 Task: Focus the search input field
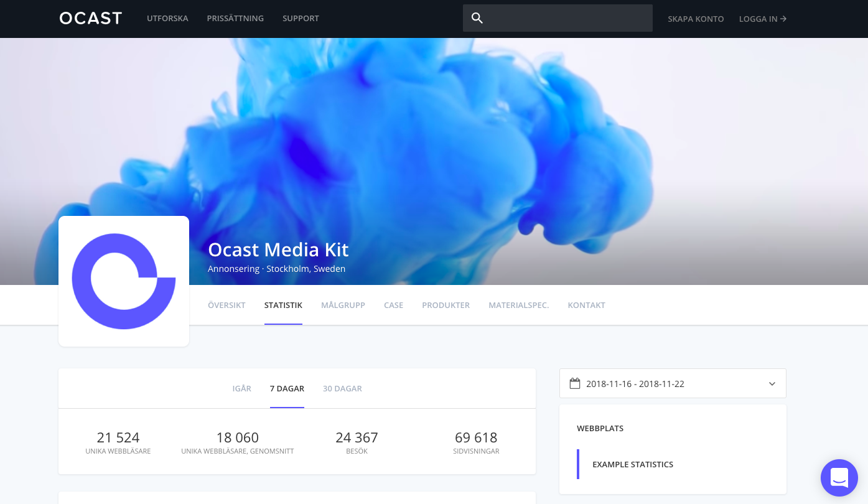tap(558, 18)
